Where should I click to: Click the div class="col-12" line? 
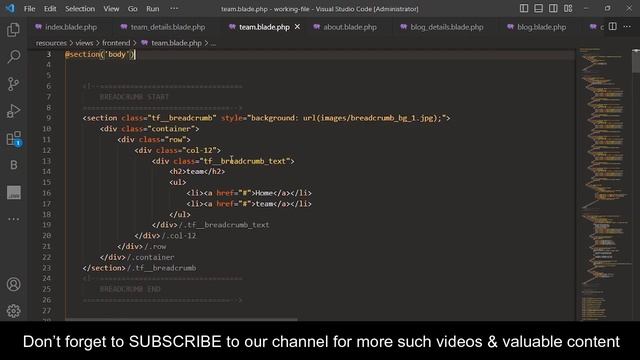coord(178,150)
